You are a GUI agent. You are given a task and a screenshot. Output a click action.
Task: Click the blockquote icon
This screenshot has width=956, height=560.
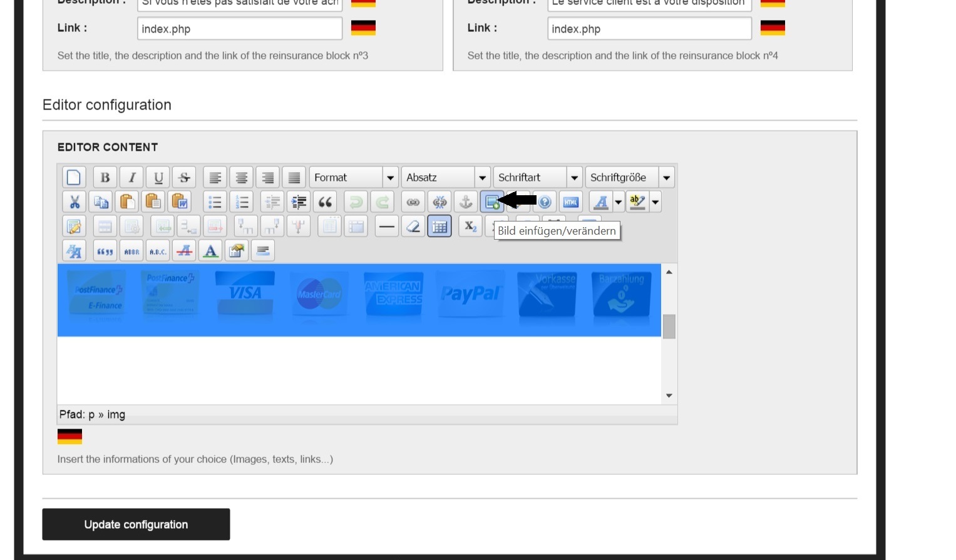[325, 202]
